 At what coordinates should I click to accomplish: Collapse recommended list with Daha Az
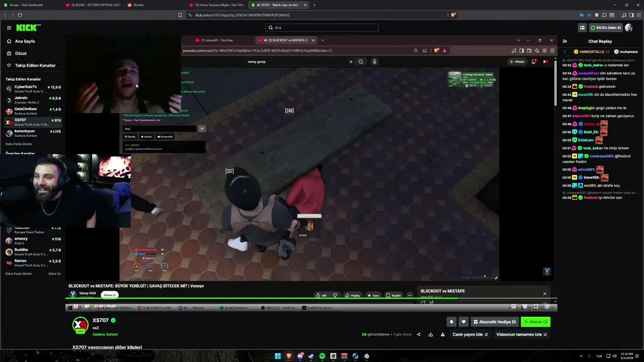55,274
